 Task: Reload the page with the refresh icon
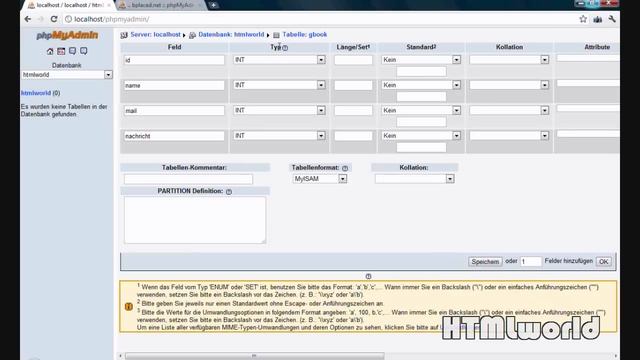click(53, 19)
